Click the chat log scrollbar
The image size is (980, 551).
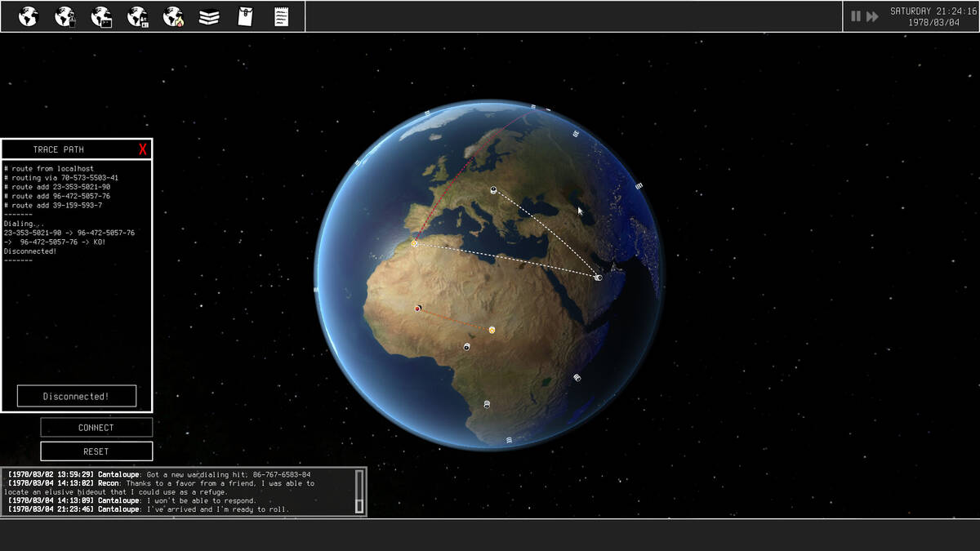click(x=359, y=491)
